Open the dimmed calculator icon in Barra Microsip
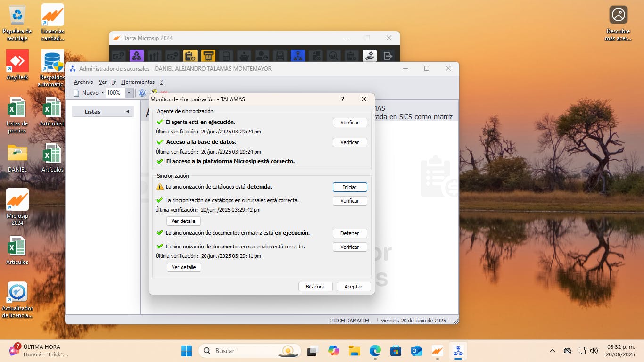Screen dimensions: 644x362 (226, 56)
